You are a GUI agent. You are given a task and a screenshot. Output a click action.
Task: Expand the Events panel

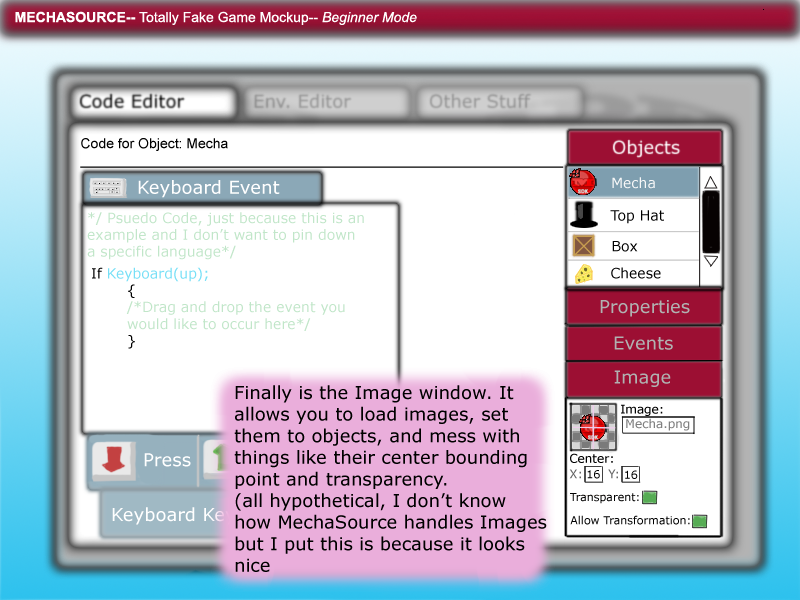[x=644, y=343]
